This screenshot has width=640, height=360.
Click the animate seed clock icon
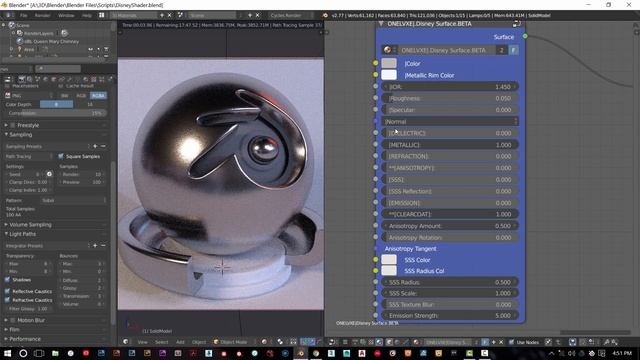[49, 174]
